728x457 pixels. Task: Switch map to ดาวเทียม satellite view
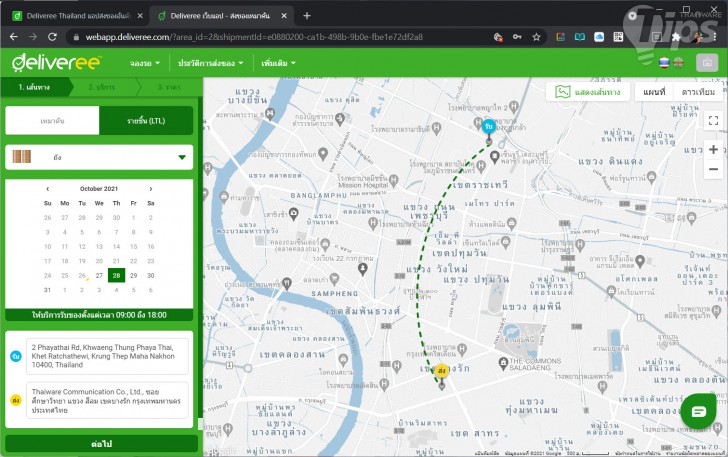(x=698, y=92)
